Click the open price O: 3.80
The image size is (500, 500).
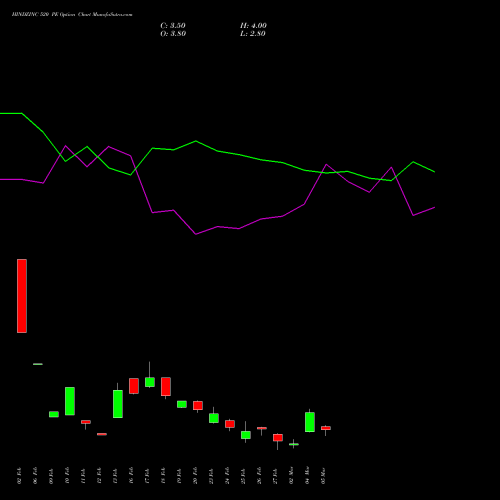(173, 34)
